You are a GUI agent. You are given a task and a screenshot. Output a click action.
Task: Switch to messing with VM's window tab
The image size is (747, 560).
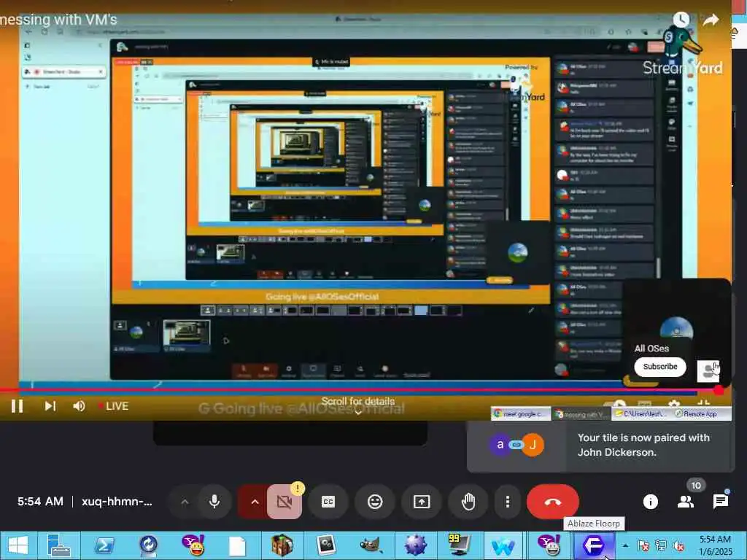click(582, 414)
